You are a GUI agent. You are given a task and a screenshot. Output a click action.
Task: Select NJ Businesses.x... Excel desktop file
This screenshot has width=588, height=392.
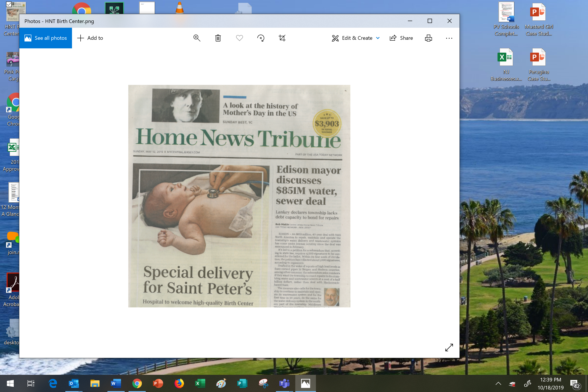tap(506, 64)
